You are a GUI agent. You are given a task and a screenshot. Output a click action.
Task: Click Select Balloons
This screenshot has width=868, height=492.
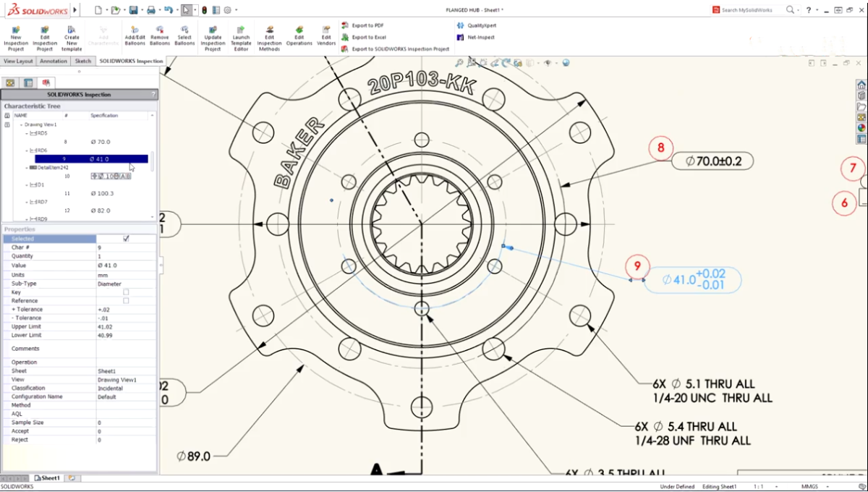[184, 36]
